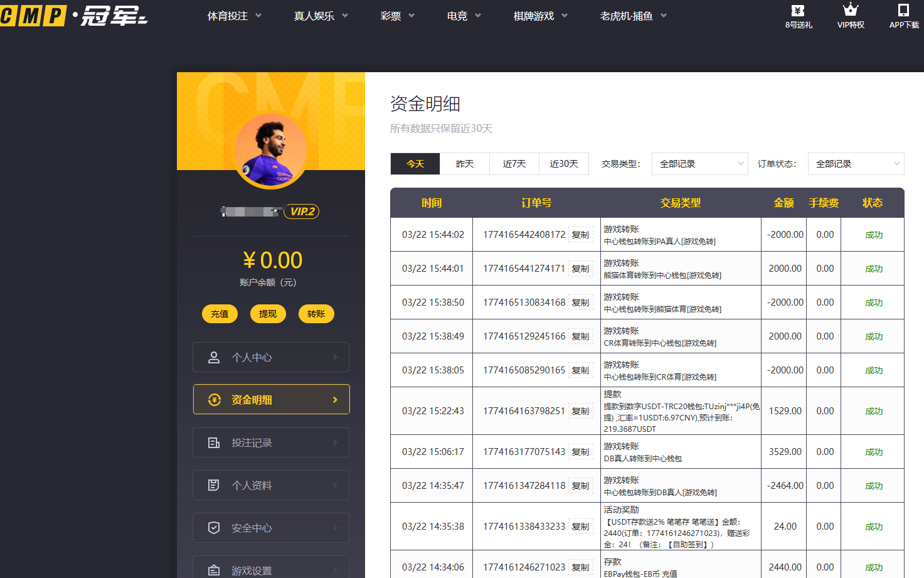The image size is (924, 578).
Task: Switch to the 近7天 filter
Action: 514,164
